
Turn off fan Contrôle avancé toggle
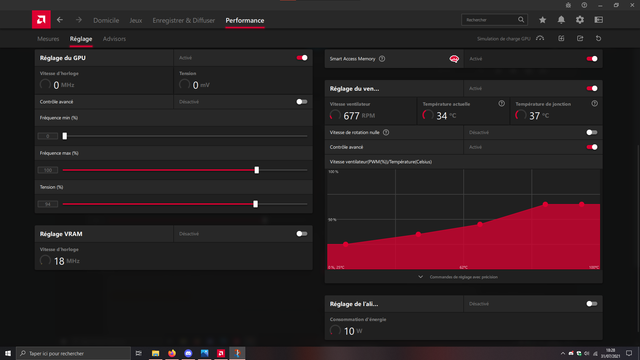[x=592, y=147]
